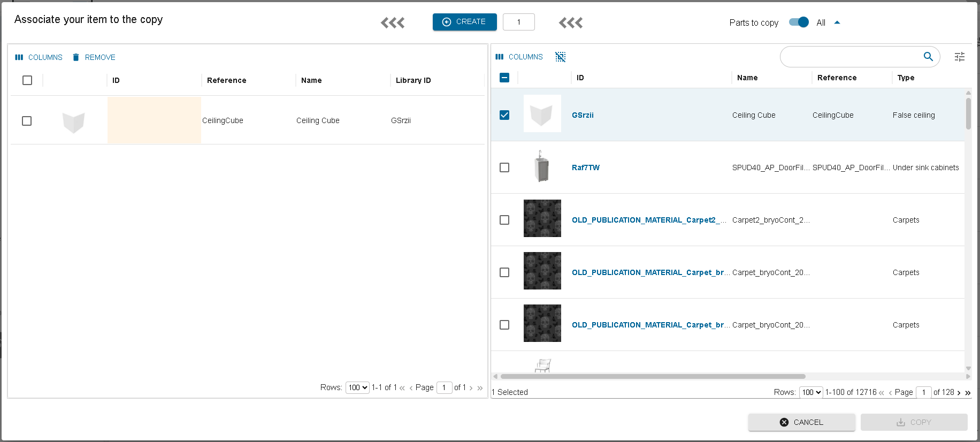The image size is (980, 442).
Task: Go to next page in right panel
Action: coord(959,393)
